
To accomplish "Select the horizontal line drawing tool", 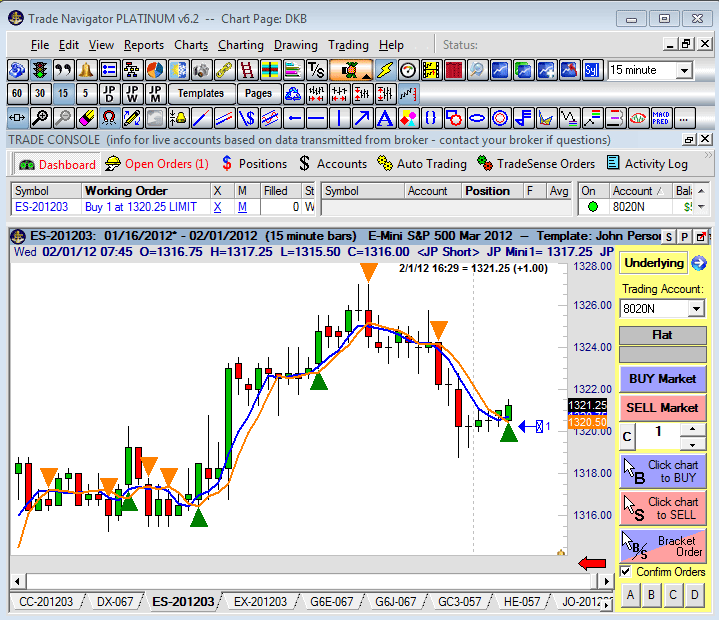I will (x=316, y=118).
